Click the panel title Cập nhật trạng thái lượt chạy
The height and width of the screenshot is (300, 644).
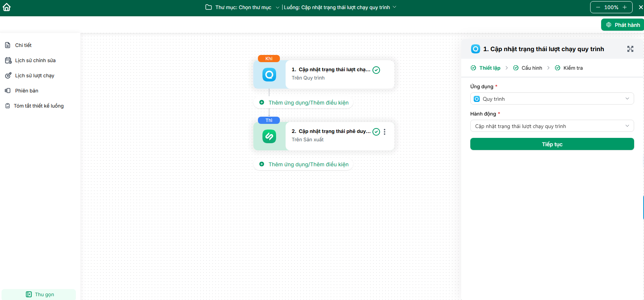(x=543, y=49)
